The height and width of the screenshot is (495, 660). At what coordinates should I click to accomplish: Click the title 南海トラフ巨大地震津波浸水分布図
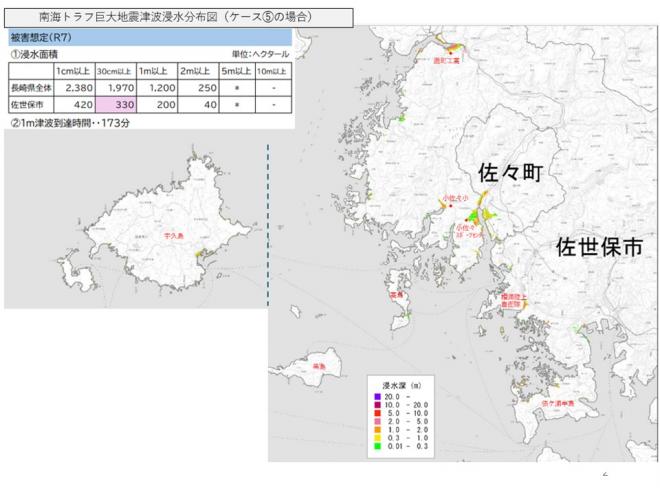128,17
